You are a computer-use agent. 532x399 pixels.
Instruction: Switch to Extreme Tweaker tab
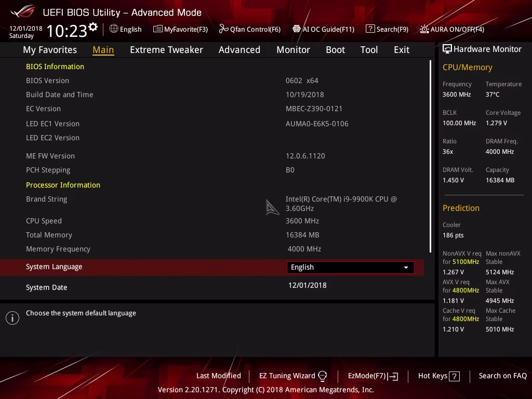[166, 50]
